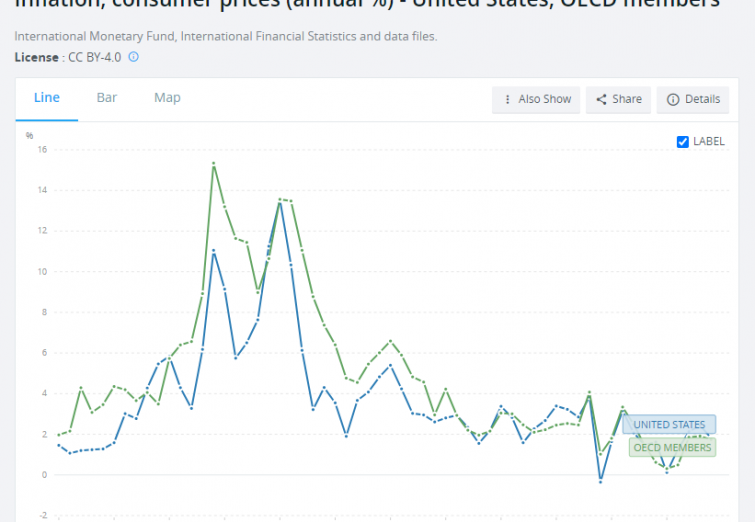This screenshot has height=522, width=755.
Task: Click the green line's highest peak near 15%
Action: (x=214, y=163)
